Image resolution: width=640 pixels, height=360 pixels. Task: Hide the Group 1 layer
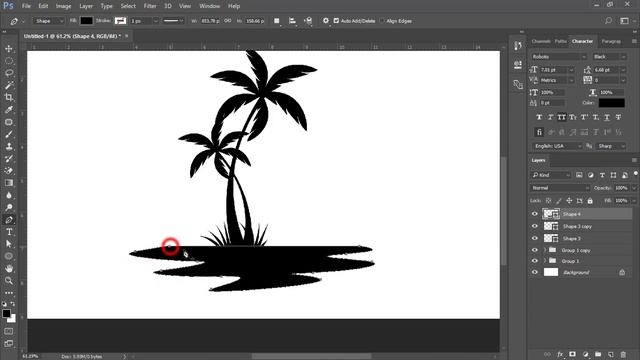point(535,260)
